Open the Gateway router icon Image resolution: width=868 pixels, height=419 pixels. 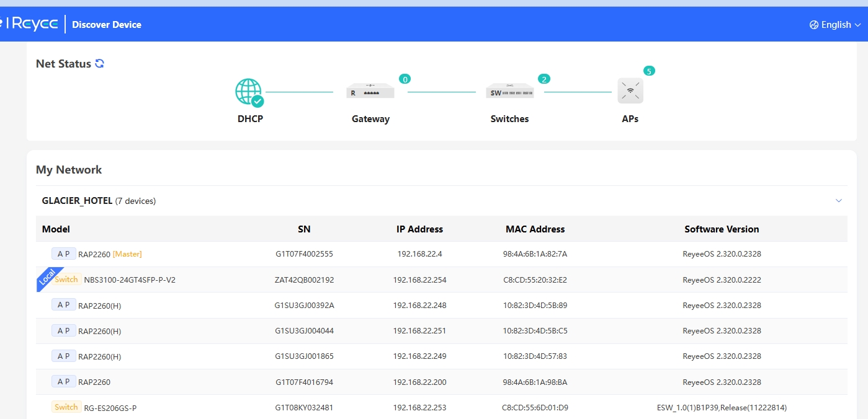click(370, 91)
